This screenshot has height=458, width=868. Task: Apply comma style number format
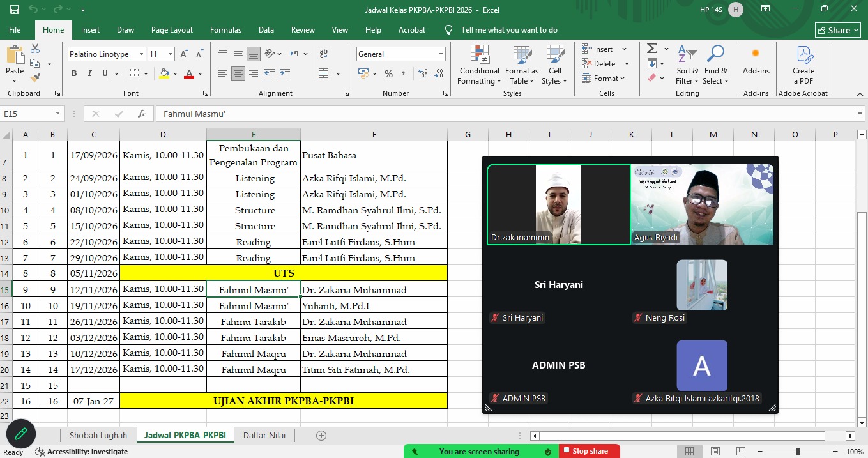404,74
